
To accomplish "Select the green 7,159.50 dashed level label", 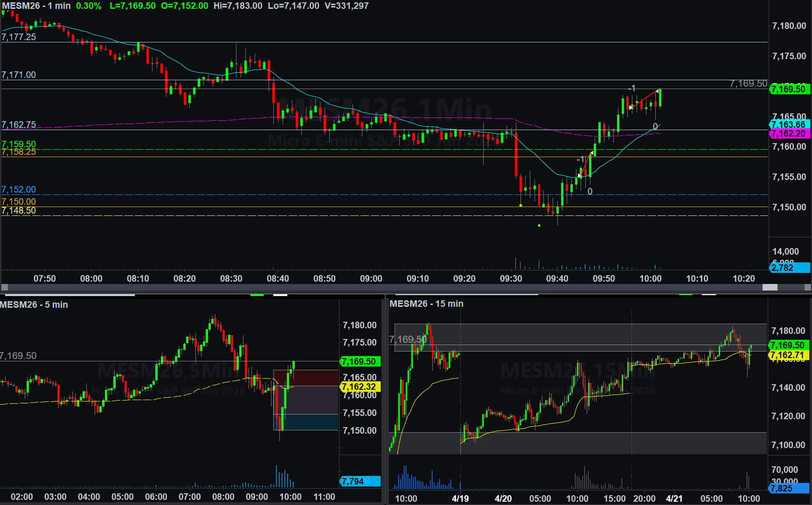I will pyautogui.click(x=19, y=144).
